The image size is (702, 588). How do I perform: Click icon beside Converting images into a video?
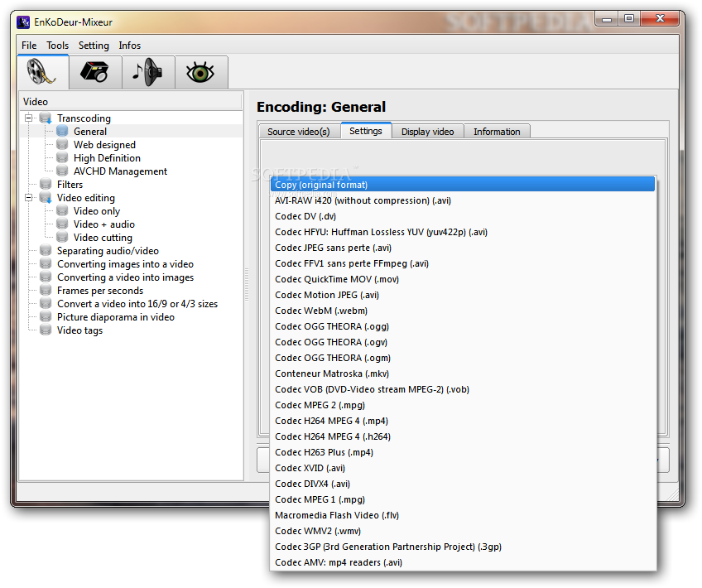46,263
